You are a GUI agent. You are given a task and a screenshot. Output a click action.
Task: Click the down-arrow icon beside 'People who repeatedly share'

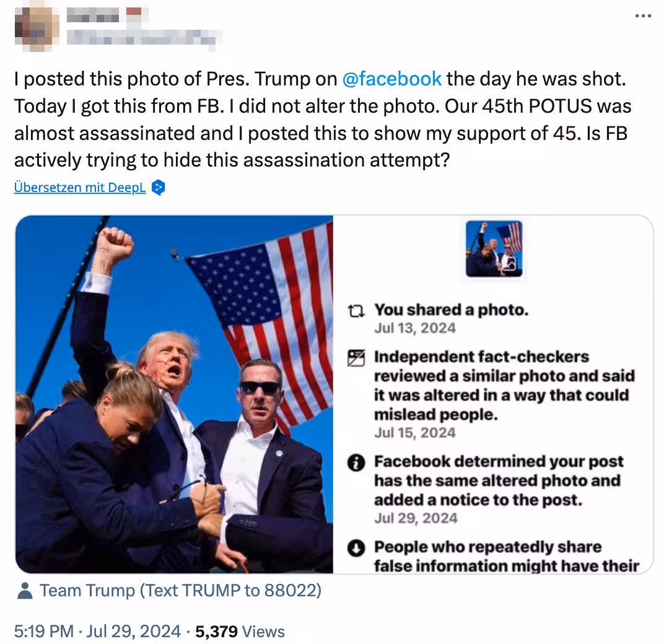[356, 549]
